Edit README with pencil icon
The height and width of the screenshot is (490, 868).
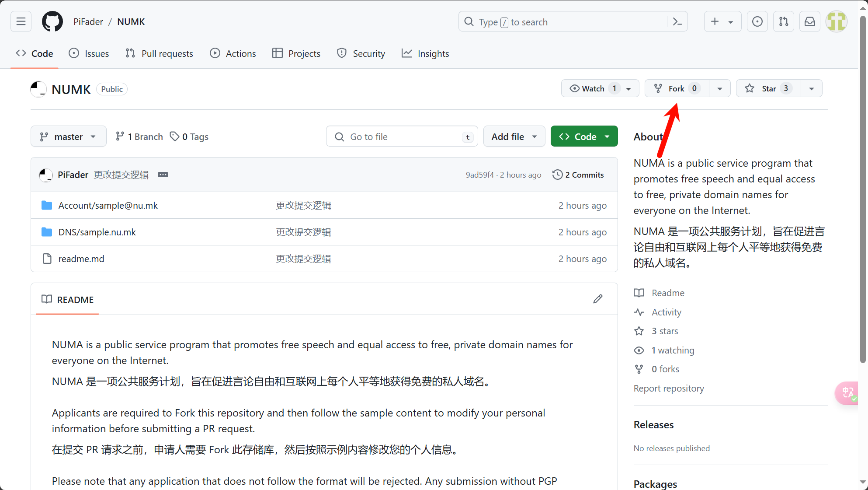pyautogui.click(x=598, y=299)
